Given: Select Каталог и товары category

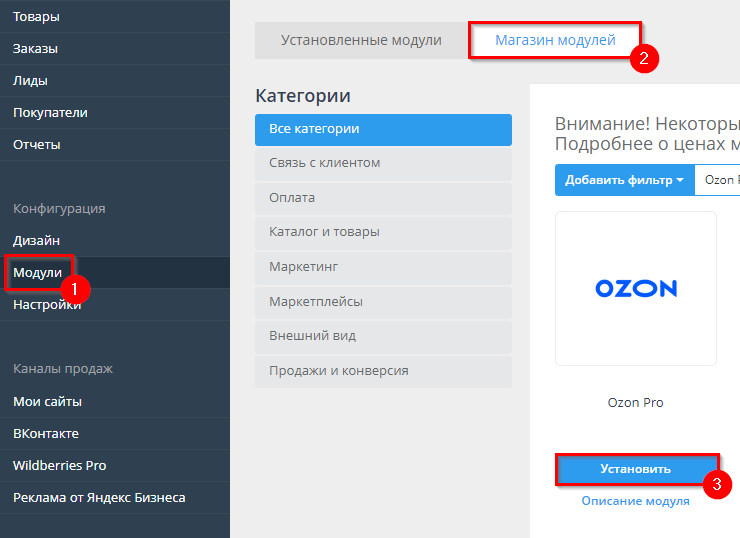Looking at the screenshot, I should tap(383, 232).
